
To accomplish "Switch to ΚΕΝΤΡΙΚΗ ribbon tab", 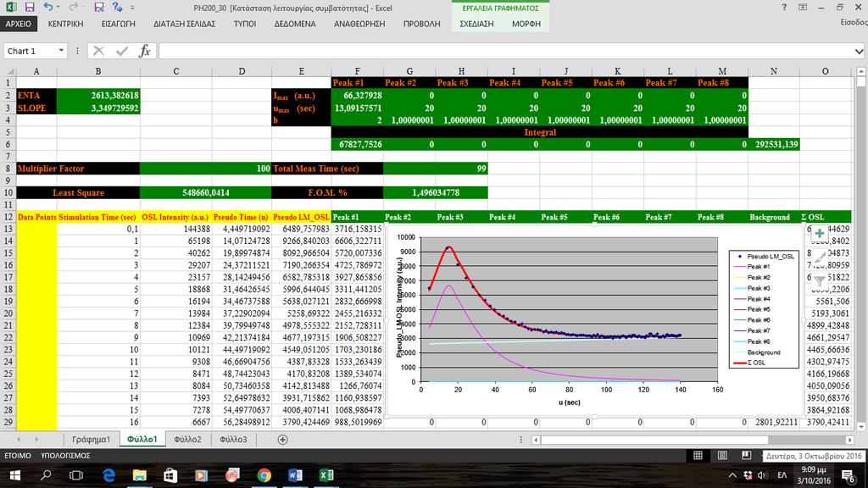I will 65,24.
